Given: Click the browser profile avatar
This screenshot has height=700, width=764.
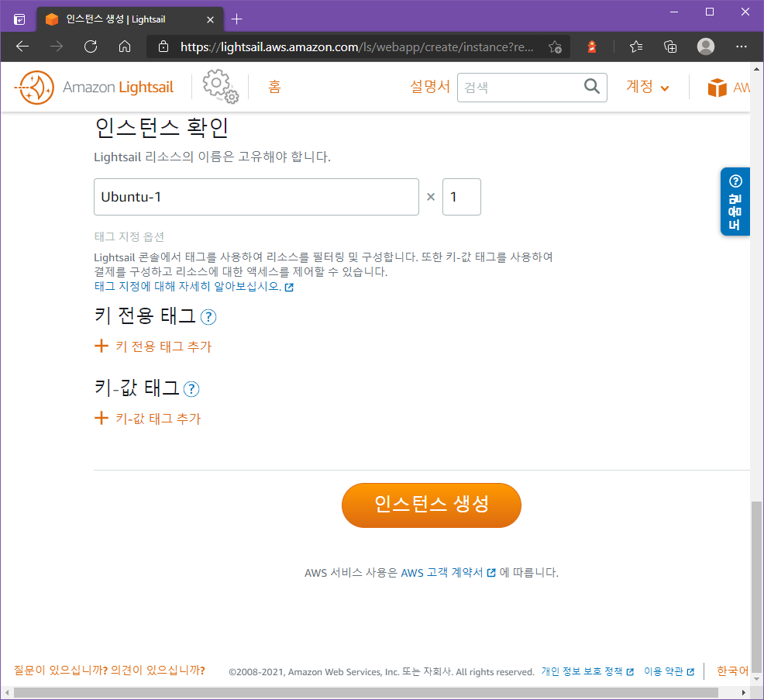Looking at the screenshot, I should tap(706, 47).
